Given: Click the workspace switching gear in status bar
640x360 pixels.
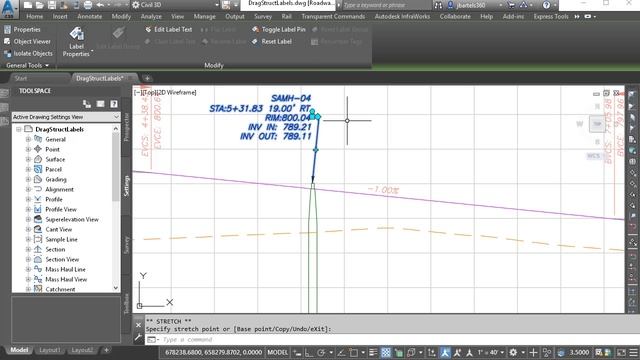Looking at the screenshot, I should click(x=513, y=353).
